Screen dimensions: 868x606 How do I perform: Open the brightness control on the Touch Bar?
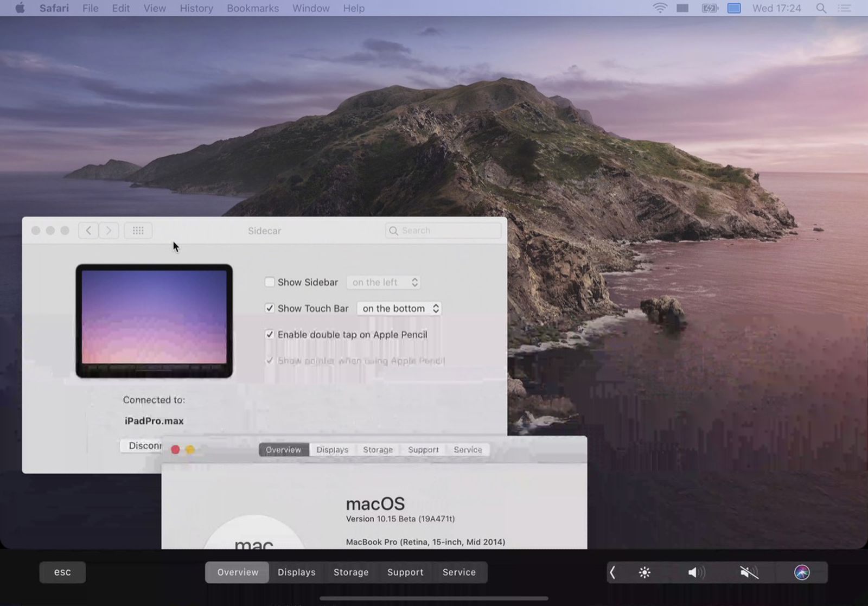[643, 572]
